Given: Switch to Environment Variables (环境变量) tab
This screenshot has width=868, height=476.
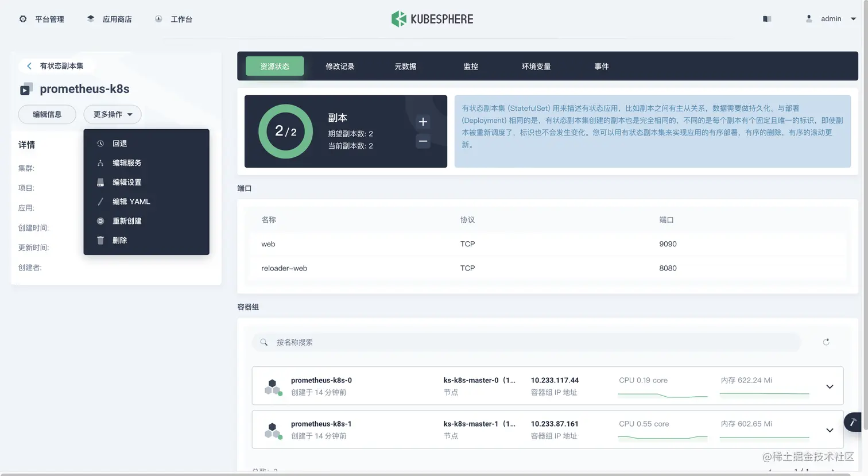Looking at the screenshot, I should click(536, 66).
